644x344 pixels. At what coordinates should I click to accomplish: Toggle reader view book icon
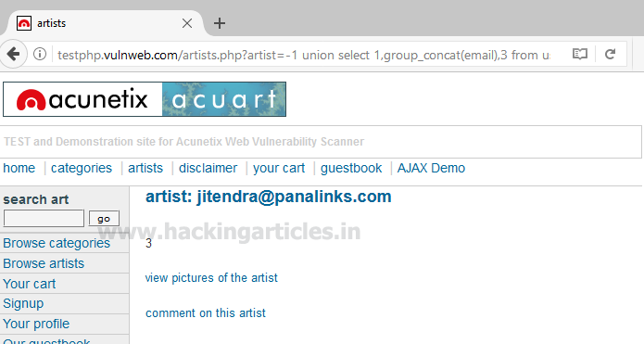point(580,54)
